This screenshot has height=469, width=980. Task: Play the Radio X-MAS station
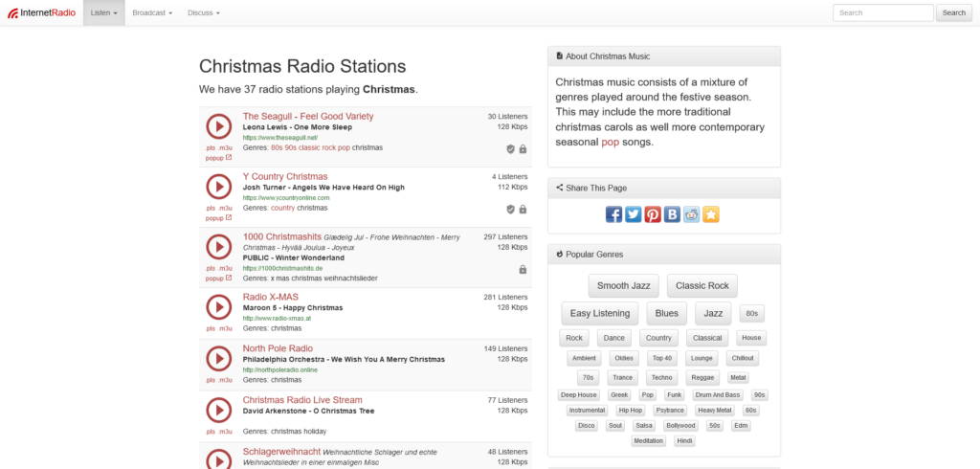point(219,307)
